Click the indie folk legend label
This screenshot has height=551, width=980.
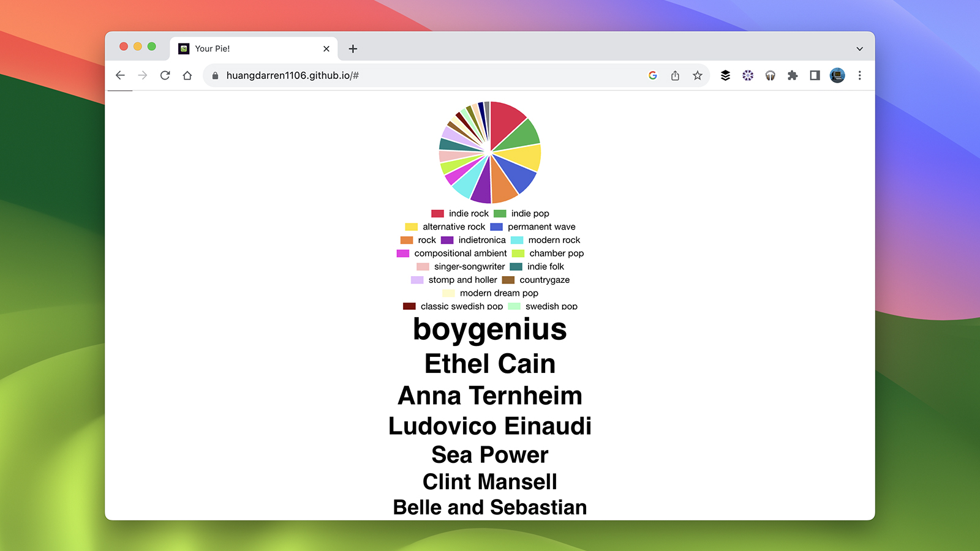(546, 267)
